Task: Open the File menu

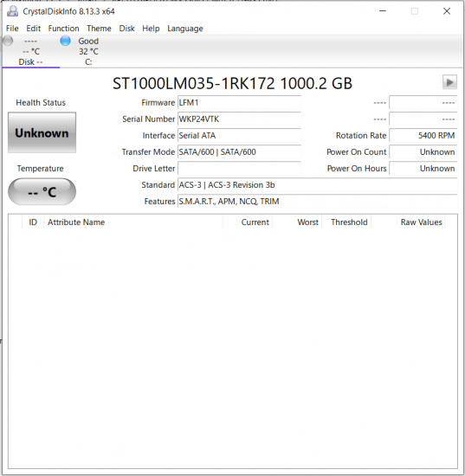Action: pyautogui.click(x=12, y=29)
